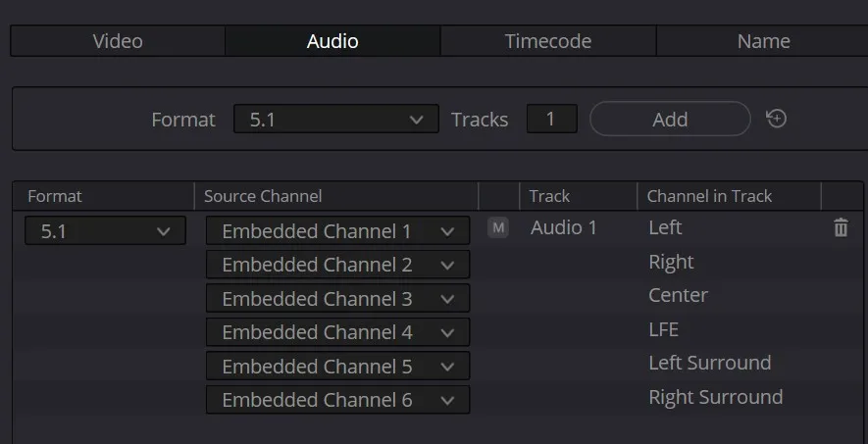868x444 pixels.
Task: Open Embedded Channel 3 dropdown
Action: pos(337,299)
